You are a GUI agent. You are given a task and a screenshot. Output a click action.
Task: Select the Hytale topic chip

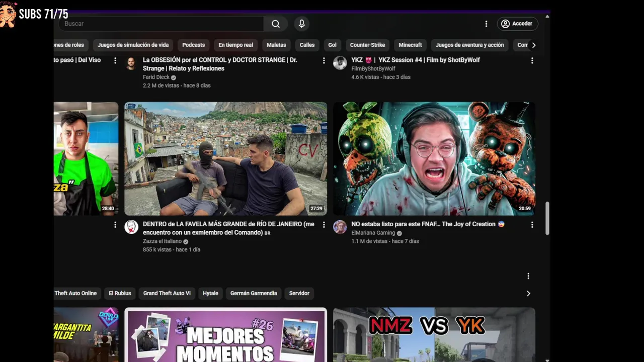(x=210, y=294)
